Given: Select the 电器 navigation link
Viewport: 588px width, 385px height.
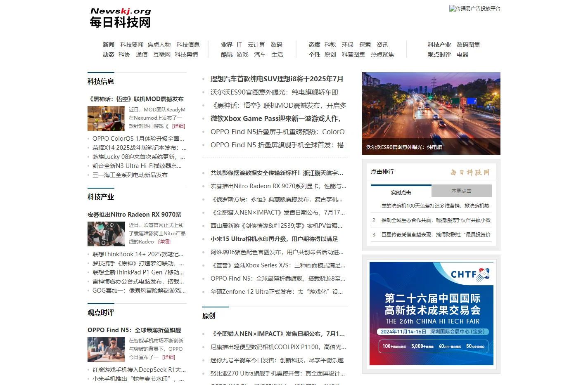Looking at the screenshot, I should click(462, 54).
